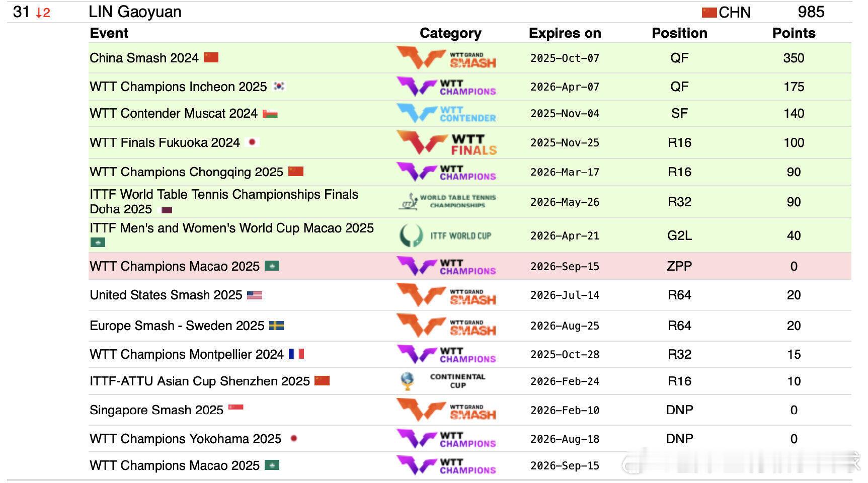868x483 pixels.
Task: Click the WTT Champions logo in Chongqing 2025 row
Action: click(x=446, y=172)
